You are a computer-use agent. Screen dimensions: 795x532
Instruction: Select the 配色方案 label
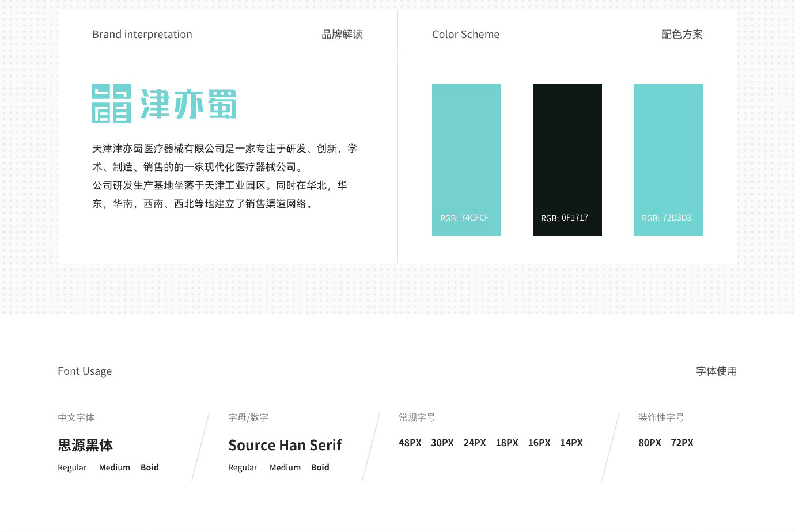pos(682,35)
